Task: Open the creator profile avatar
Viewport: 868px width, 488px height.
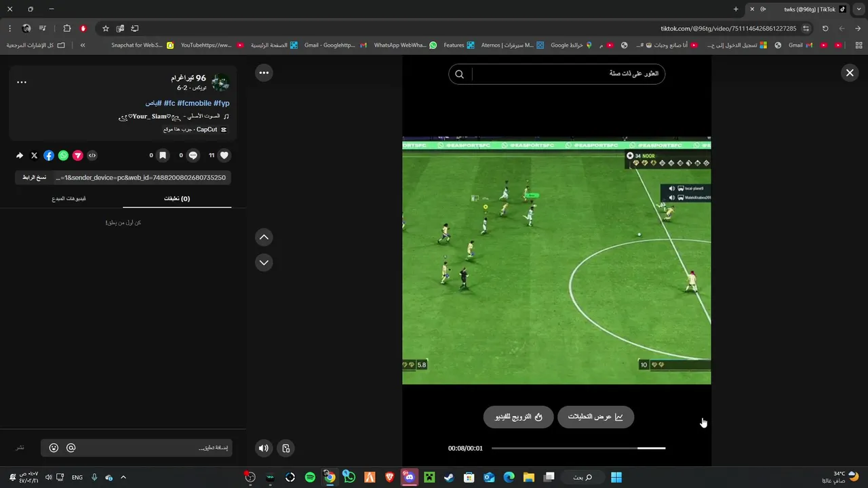Action: click(x=220, y=83)
